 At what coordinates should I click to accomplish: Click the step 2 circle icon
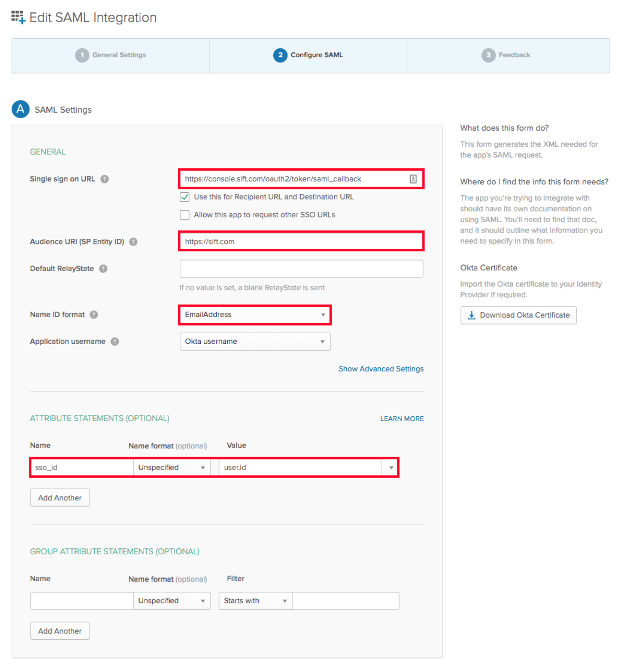coord(280,55)
